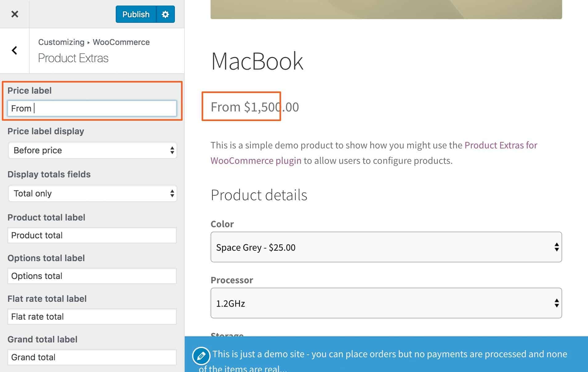The image size is (588, 372).
Task: Open the Processor dropdown showing 1.2GHz
Action: click(x=386, y=303)
